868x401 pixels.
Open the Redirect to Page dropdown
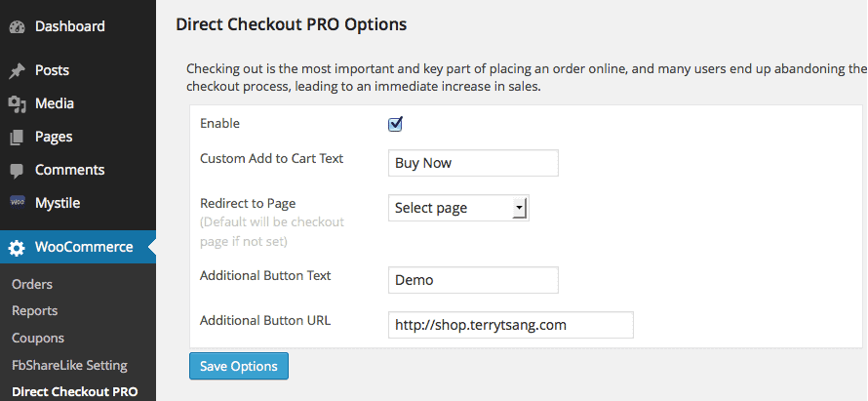[458, 208]
